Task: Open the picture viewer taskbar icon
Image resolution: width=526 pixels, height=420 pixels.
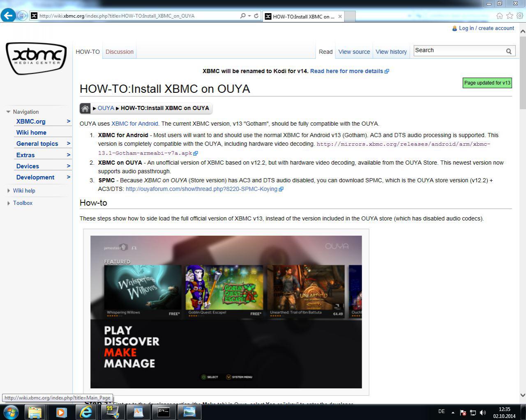Action: pos(189,412)
